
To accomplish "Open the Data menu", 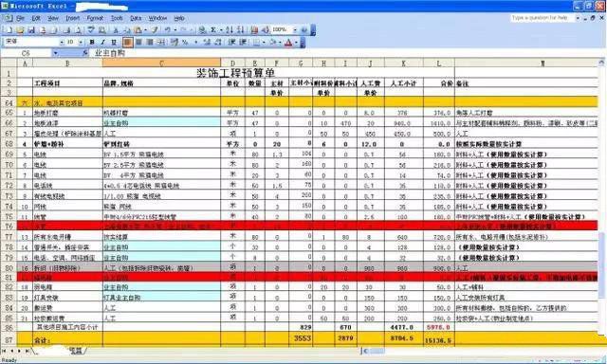I will pyautogui.click(x=136, y=18).
